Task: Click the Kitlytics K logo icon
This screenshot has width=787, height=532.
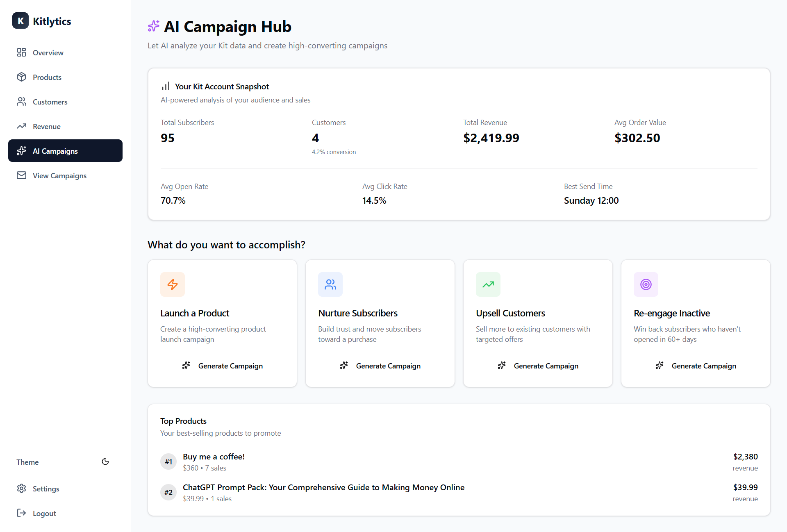Action: tap(20, 21)
